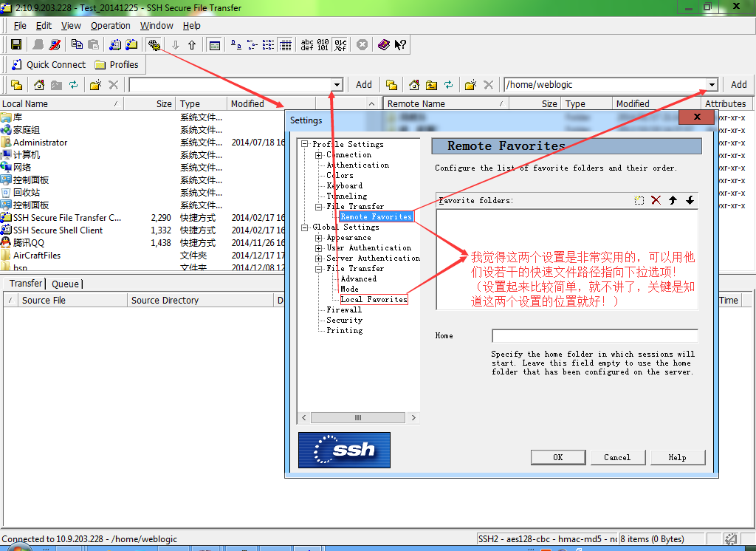This screenshot has width=756, height=551.
Task: Click the Save settings floppy disk icon
Action: tap(16, 45)
